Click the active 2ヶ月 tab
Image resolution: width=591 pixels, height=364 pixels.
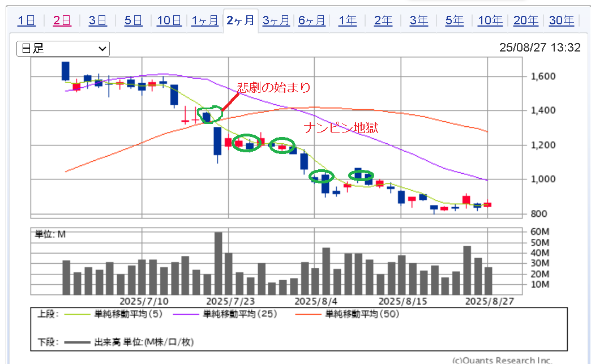(x=241, y=21)
